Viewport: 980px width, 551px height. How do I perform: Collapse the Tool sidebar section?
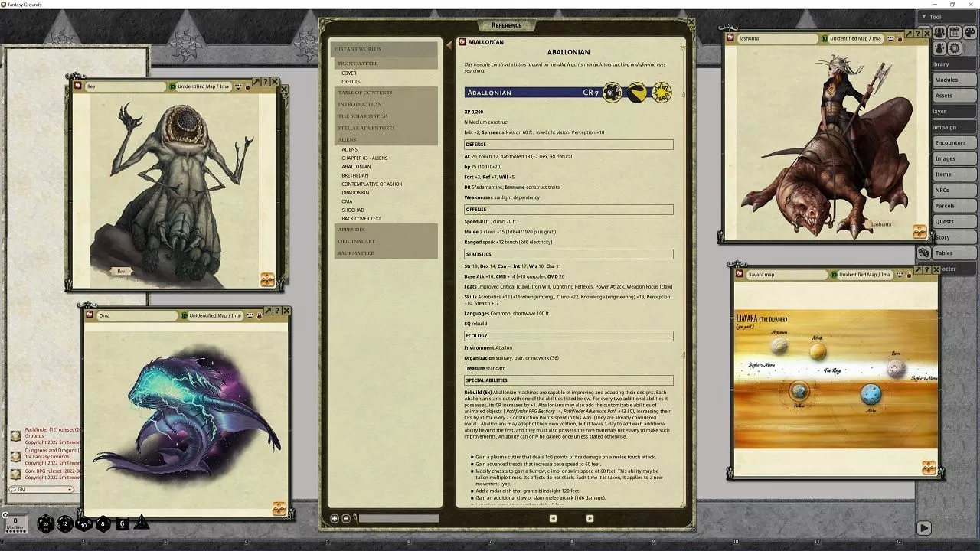pyautogui.click(x=946, y=16)
